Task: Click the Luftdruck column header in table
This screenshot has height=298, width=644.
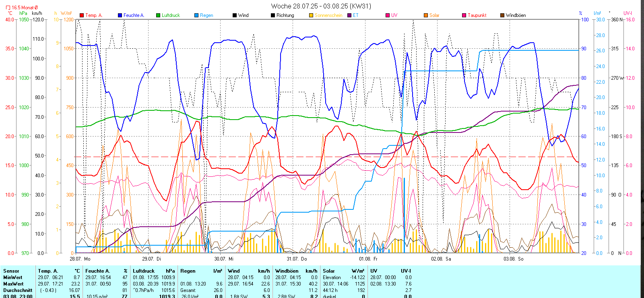Action: [144, 271]
